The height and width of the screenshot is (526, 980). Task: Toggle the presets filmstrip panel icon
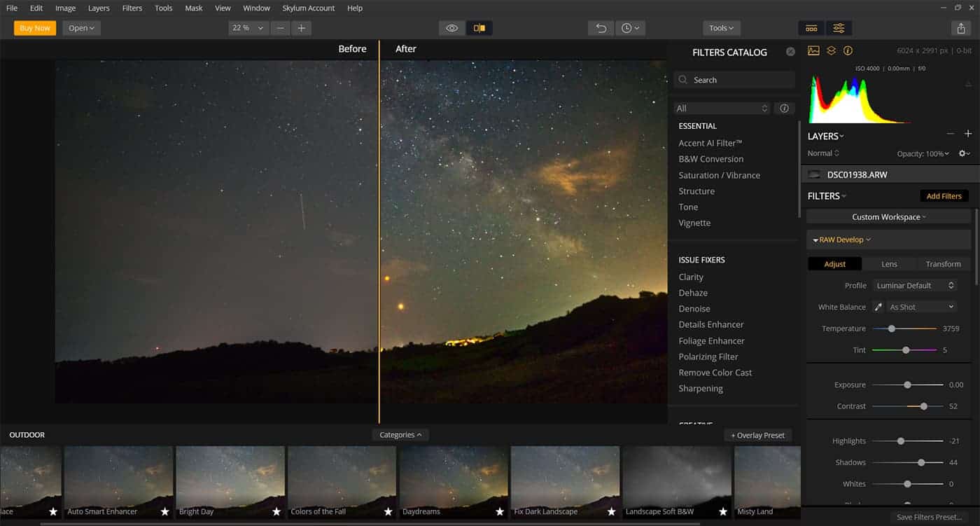(811, 28)
